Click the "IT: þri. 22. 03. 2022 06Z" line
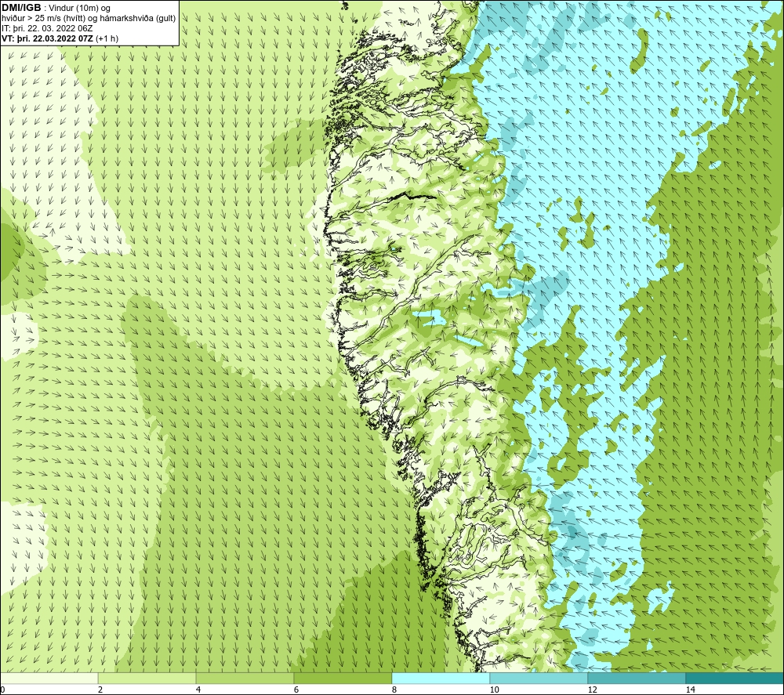Image resolution: width=784 pixels, height=695 pixels. pos(47,28)
